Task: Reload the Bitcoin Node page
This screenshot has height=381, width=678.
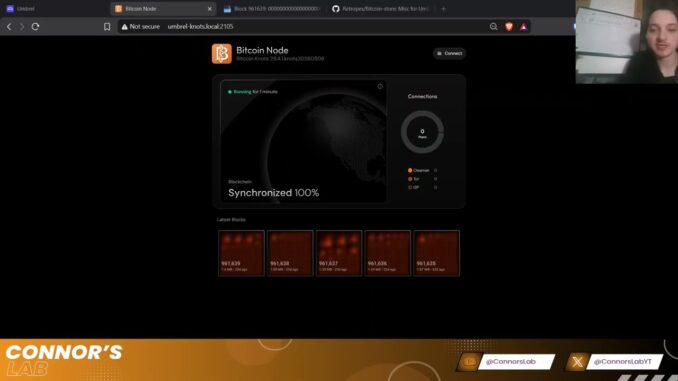Action: [35, 27]
